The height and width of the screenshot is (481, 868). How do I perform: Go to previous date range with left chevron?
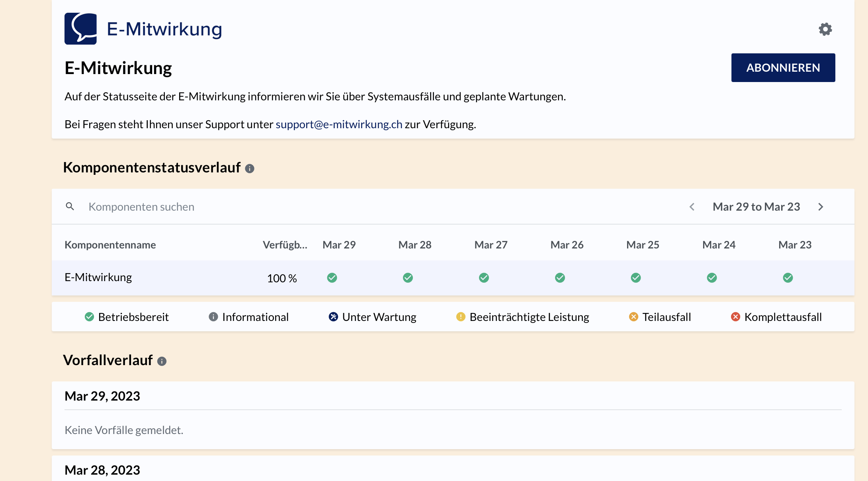pyautogui.click(x=692, y=207)
